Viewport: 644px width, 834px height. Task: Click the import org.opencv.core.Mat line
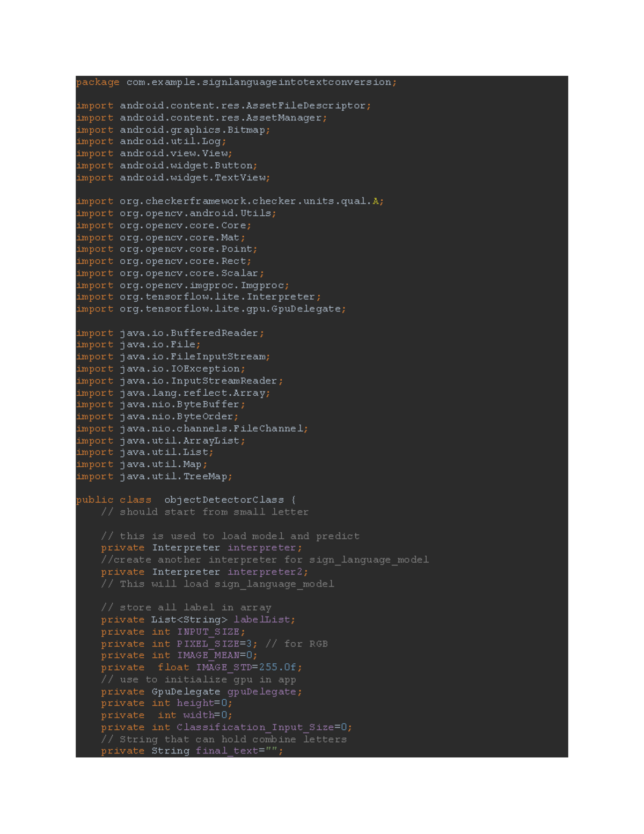pyautogui.click(x=160, y=237)
